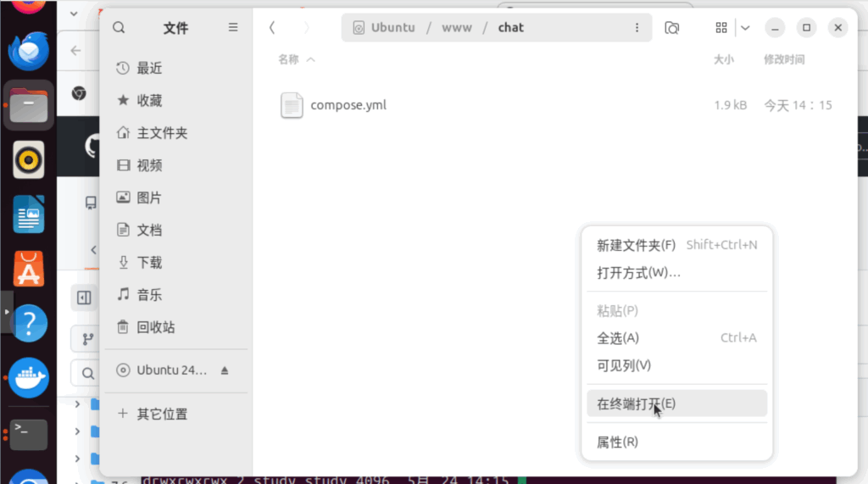Viewport: 868px width, 484px height.
Task: Select the www path segment
Action: pos(457,28)
